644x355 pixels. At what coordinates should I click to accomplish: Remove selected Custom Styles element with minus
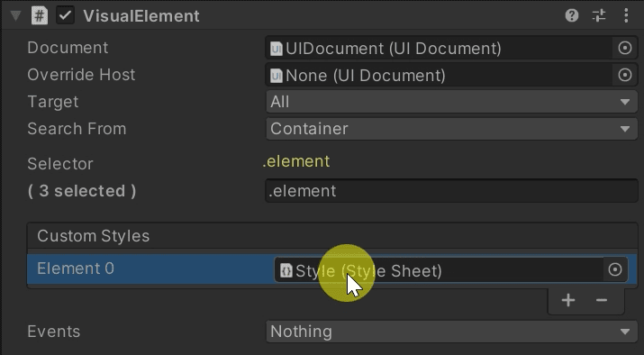(x=602, y=300)
